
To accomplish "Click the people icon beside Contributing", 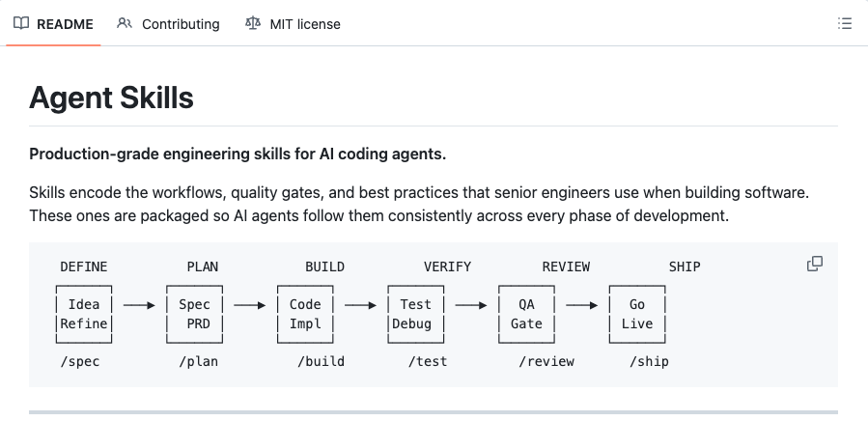I will click(x=125, y=23).
